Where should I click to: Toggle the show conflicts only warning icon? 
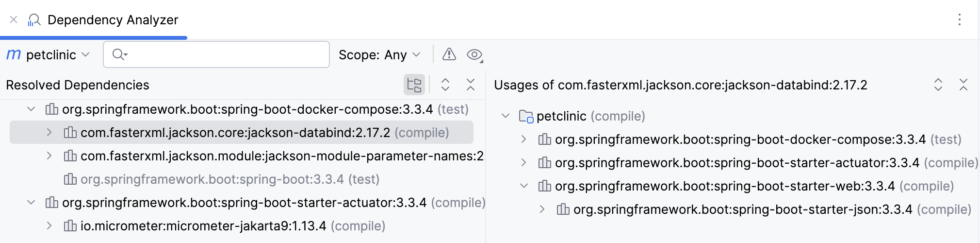click(449, 54)
